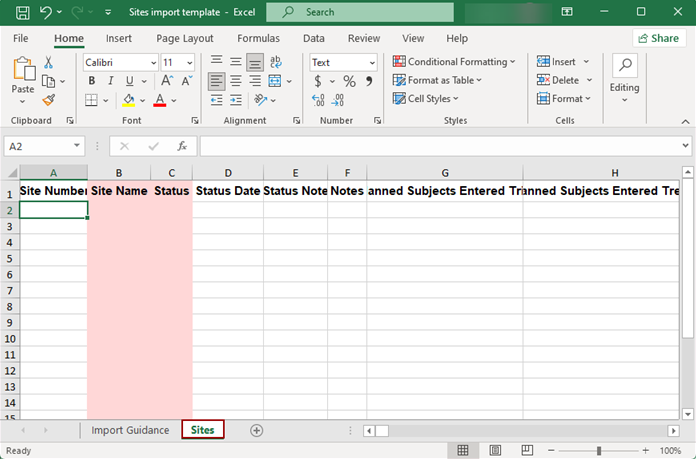Open the Calibri font name dropdown

[153, 62]
